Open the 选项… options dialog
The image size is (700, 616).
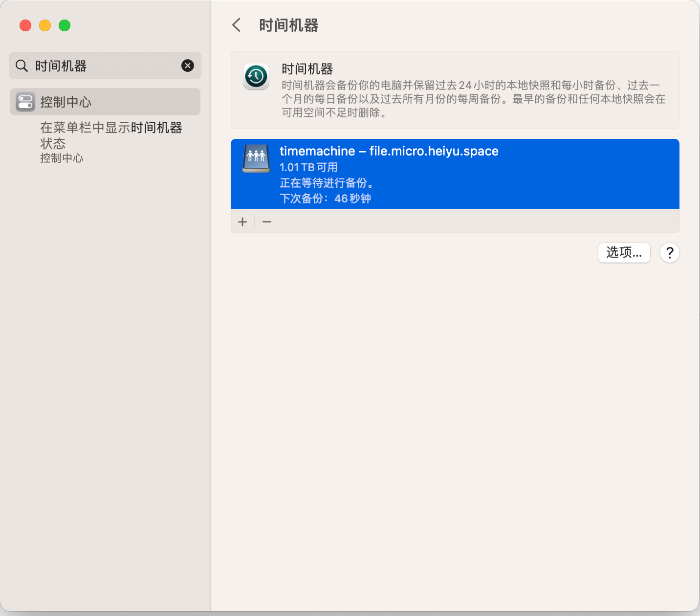[x=624, y=253]
